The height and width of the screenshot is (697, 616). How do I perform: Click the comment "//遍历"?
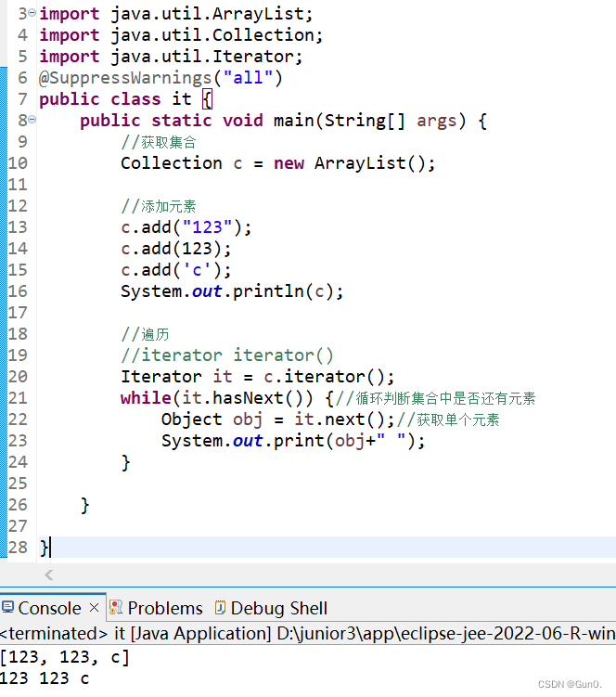pyautogui.click(x=145, y=334)
